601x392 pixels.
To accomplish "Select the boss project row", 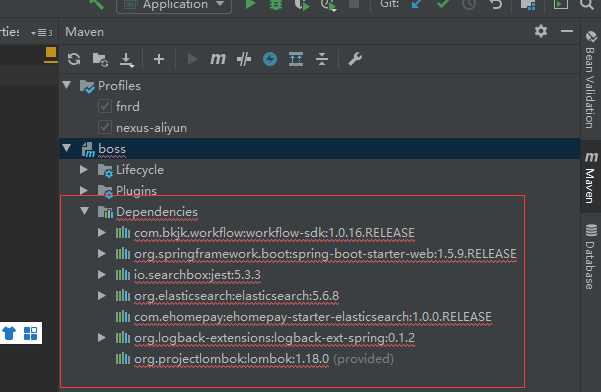I will tap(319, 149).
